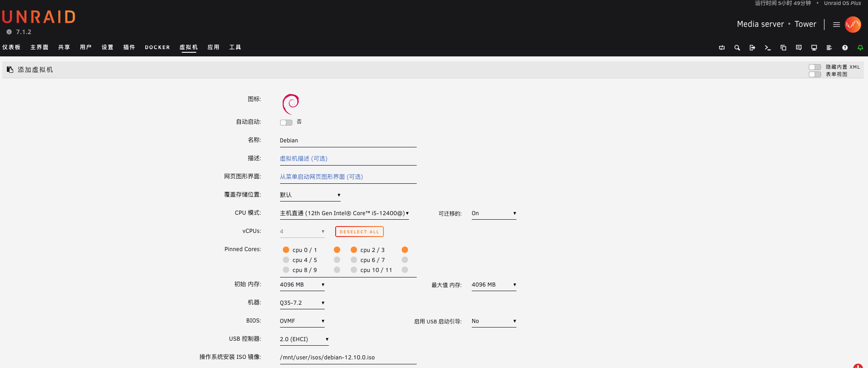Click the DESELECT ALL button
Viewport: 868px width, 368px height.
point(359,232)
